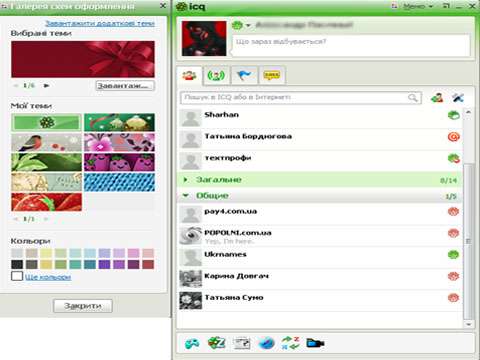Image resolution: width=480 pixels, height=360 pixels.
Task: Switch to the blue flag tab
Action: click(x=244, y=76)
